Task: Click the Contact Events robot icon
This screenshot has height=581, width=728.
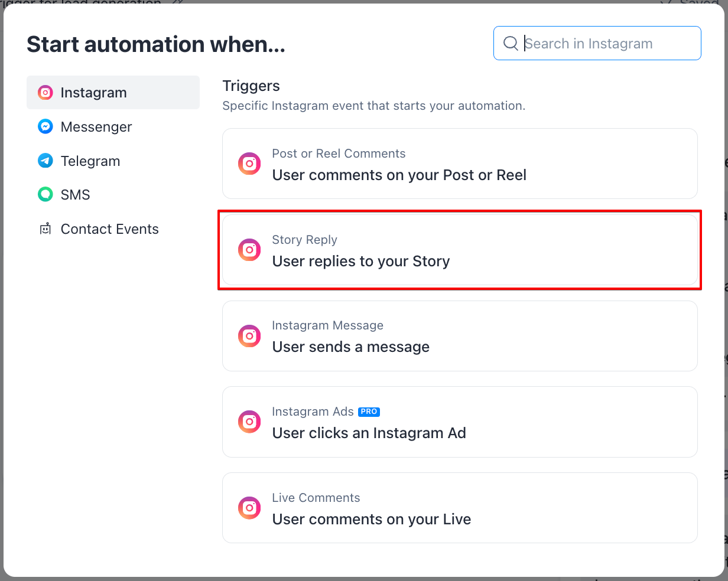Action: tap(45, 229)
